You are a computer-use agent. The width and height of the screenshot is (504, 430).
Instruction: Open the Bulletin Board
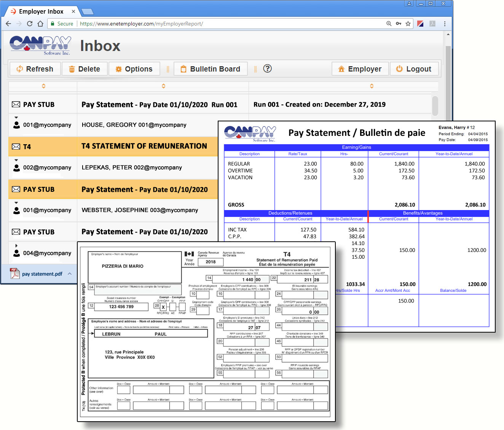211,69
